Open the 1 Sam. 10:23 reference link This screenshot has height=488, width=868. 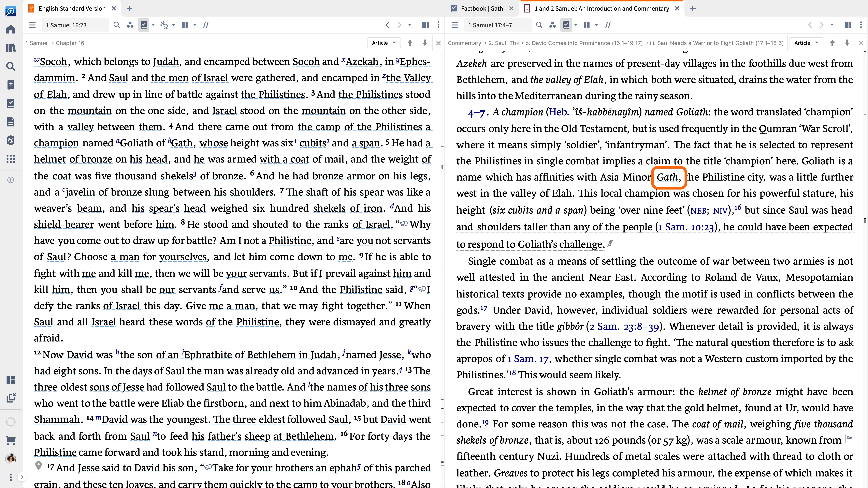click(686, 227)
